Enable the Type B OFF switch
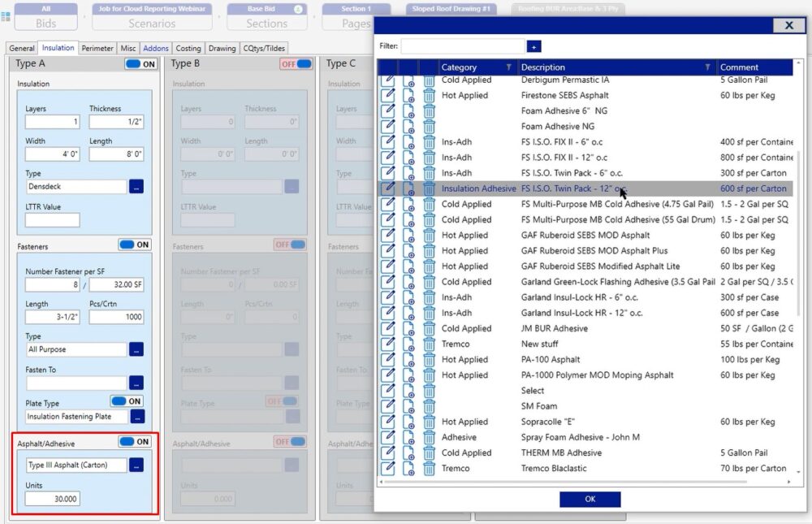Image resolution: width=812 pixels, height=524 pixels. 296,64
